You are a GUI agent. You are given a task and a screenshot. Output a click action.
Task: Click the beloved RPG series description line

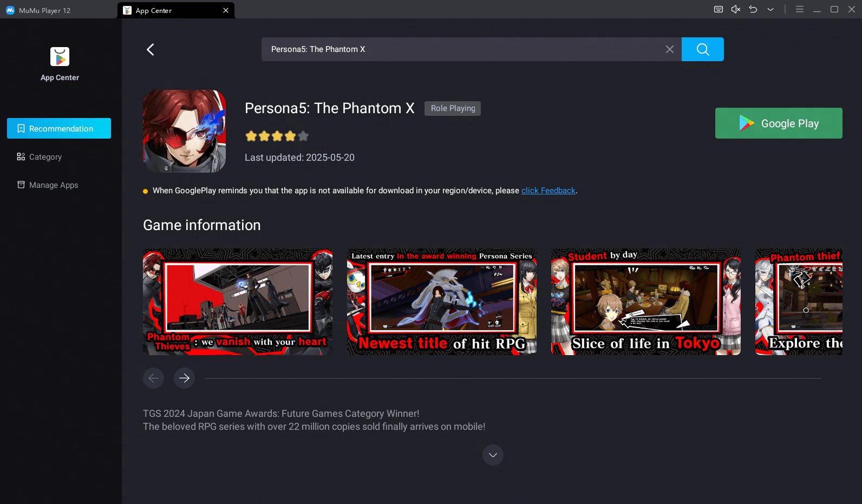(314, 427)
